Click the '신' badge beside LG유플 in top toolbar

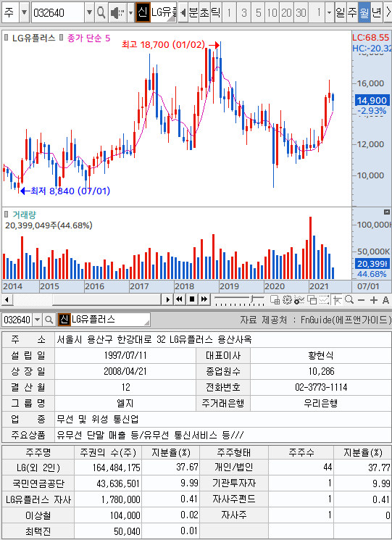pyautogui.click(x=143, y=12)
